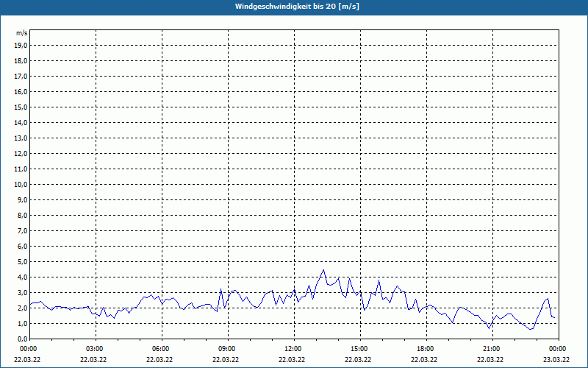The image size is (588, 368).
Task: Click the 12:00 time axis label
Action: click(x=294, y=349)
